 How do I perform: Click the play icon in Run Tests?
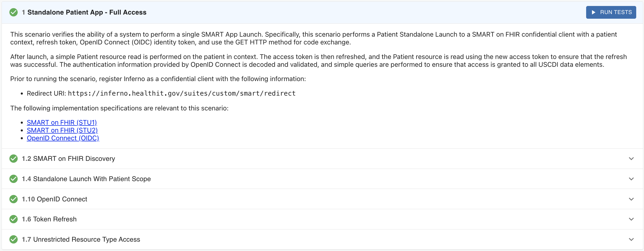point(593,12)
